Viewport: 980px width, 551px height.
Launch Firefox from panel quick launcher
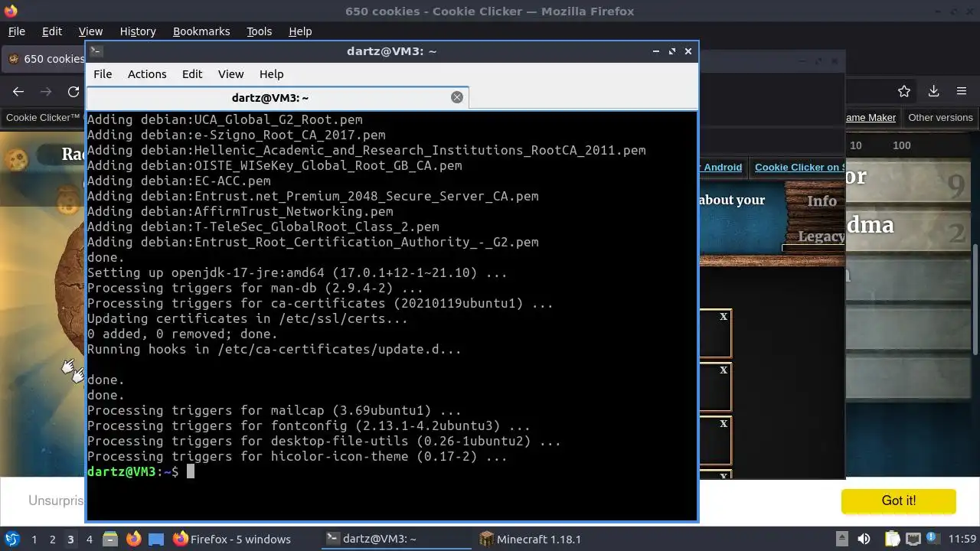point(134,539)
